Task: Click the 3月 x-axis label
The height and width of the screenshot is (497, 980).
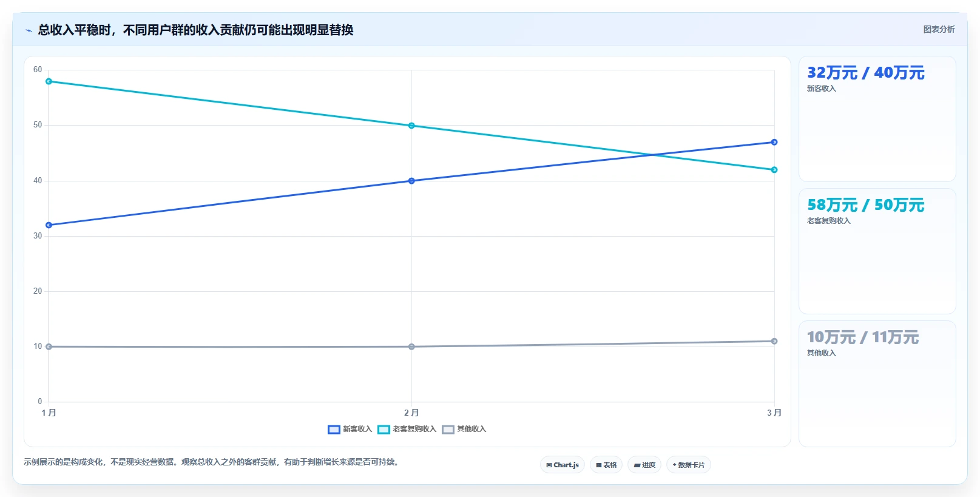Action: pyautogui.click(x=774, y=413)
